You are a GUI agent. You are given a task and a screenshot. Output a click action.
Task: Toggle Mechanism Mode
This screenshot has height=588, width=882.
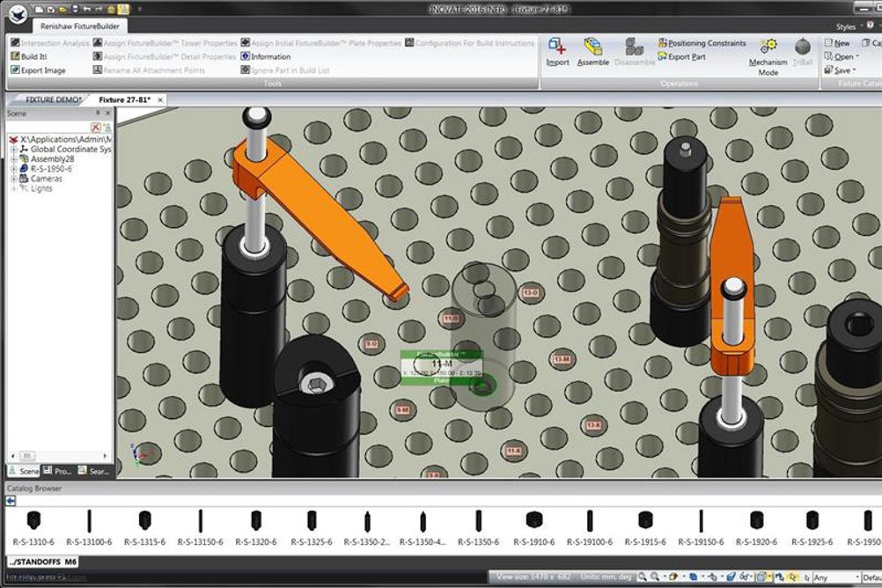(768, 57)
